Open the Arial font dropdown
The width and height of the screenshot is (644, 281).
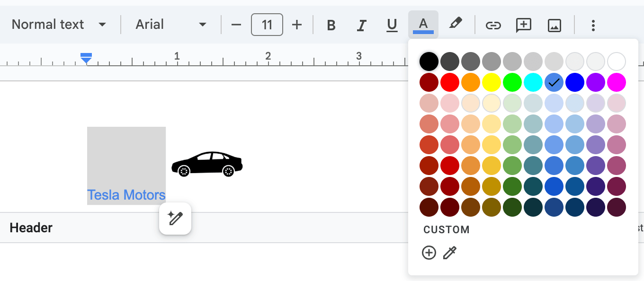[171, 25]
